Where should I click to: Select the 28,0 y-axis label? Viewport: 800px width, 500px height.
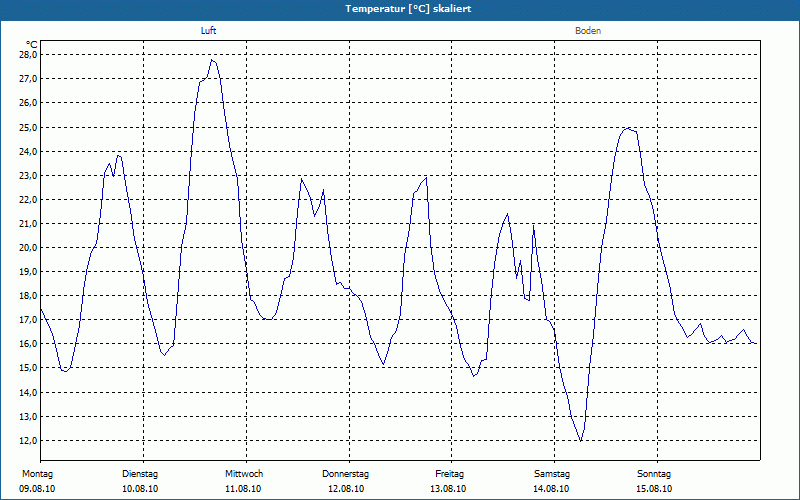click(29, 55)
